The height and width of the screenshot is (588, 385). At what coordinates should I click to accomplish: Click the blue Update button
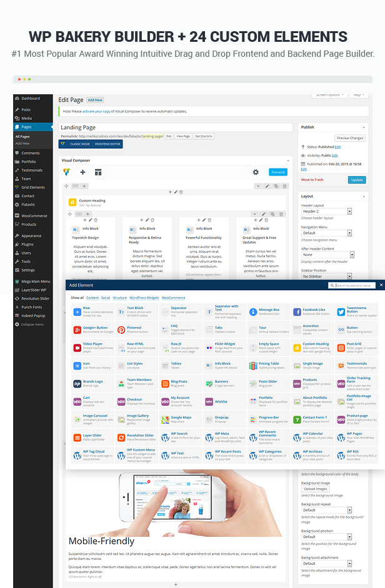coord(356,180)
